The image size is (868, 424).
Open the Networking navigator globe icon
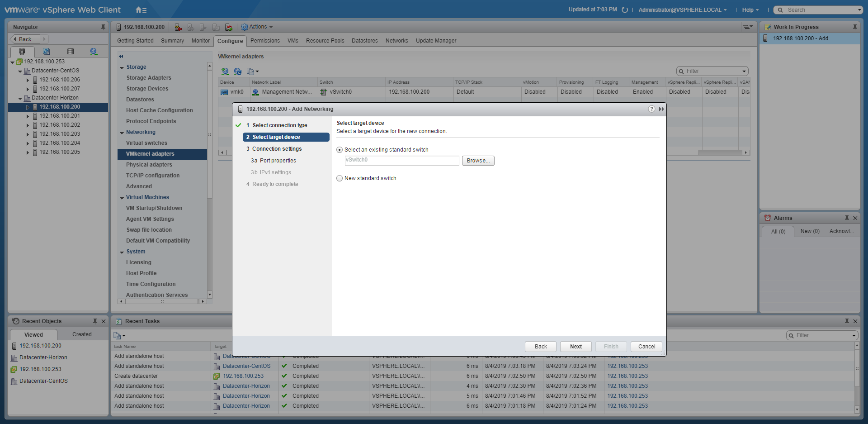(94, 52)
